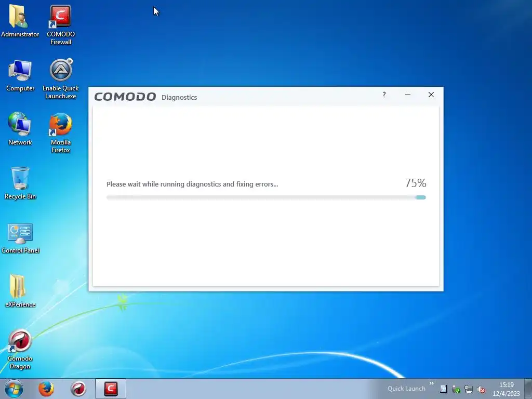Screen dimensions: 532x399
Task: Click the COMODO logo in title bar
Action: coord(125,97)
